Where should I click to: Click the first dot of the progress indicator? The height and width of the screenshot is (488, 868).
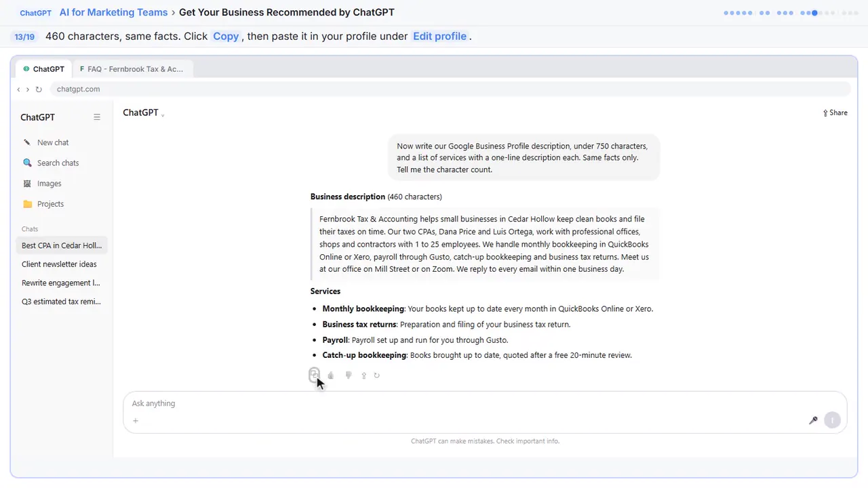(726, 13)
